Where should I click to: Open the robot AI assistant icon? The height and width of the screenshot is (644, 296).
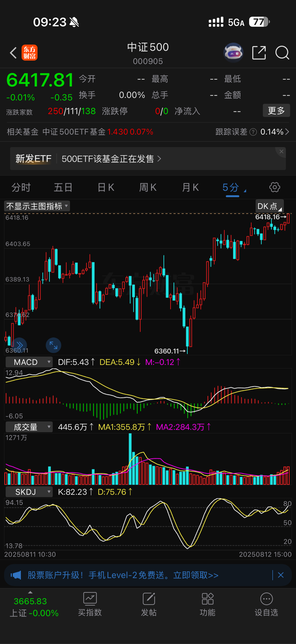pos(233,53)
